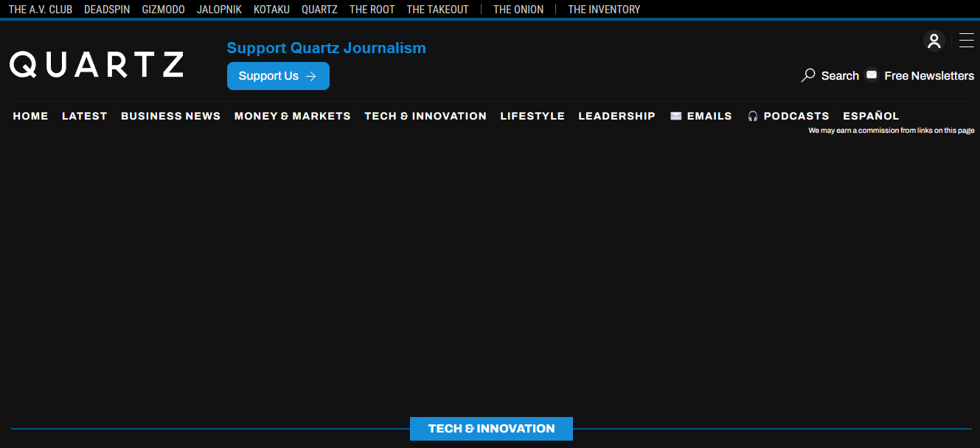This screenshot has width=980, height=448.
Task: Click the Quartz logo
Action: point(97,65)
